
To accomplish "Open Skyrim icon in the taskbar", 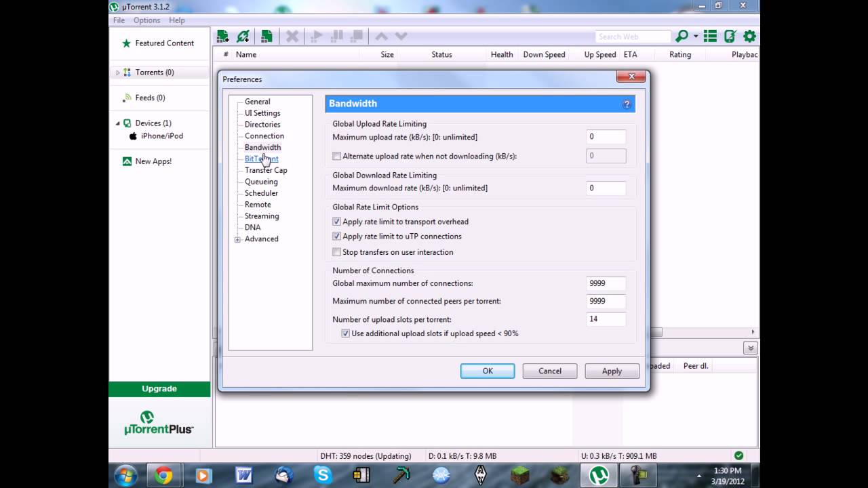I will point(481,476).
